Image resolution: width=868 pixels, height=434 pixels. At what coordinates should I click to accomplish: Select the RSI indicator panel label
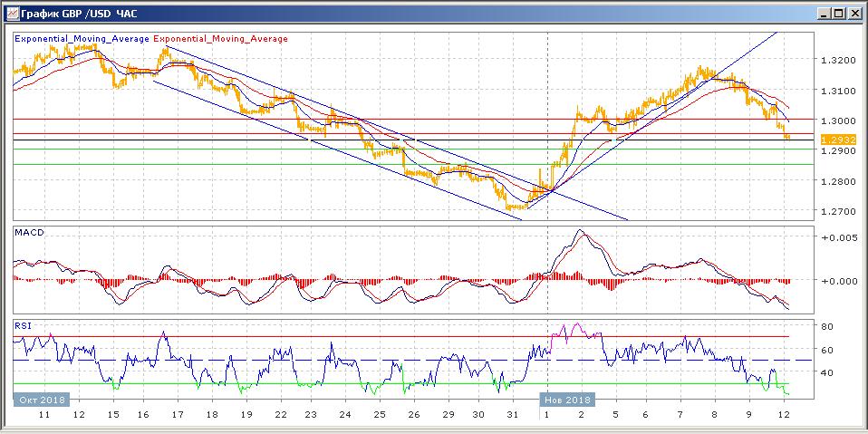click(x=23, y=323)
